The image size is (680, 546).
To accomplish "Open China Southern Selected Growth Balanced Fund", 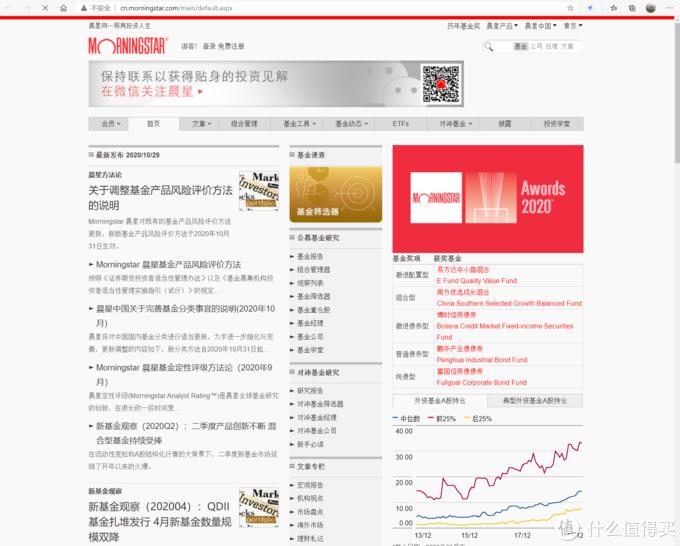I will point(509,303).
